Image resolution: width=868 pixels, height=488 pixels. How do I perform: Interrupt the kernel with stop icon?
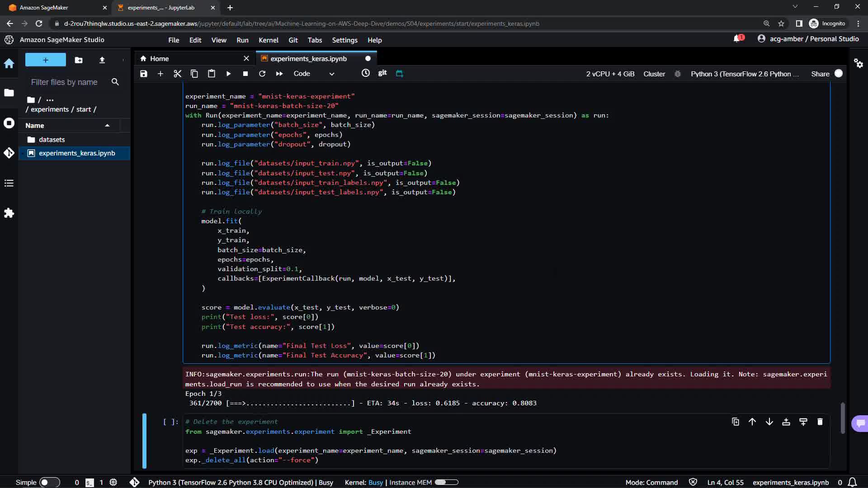(245, 74)
